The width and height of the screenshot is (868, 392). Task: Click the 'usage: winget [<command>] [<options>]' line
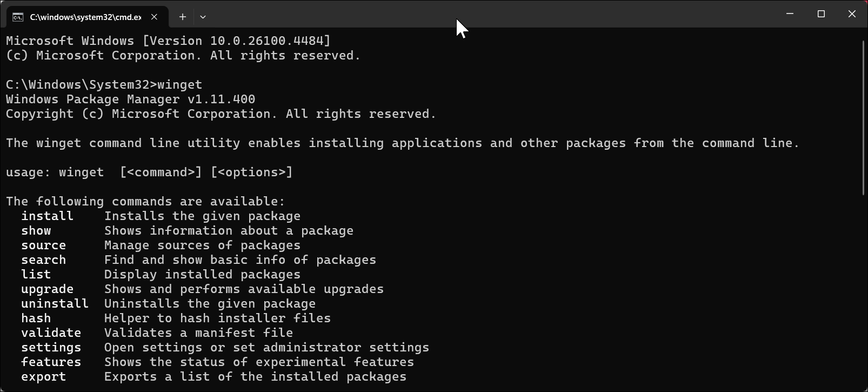[149, 172]
